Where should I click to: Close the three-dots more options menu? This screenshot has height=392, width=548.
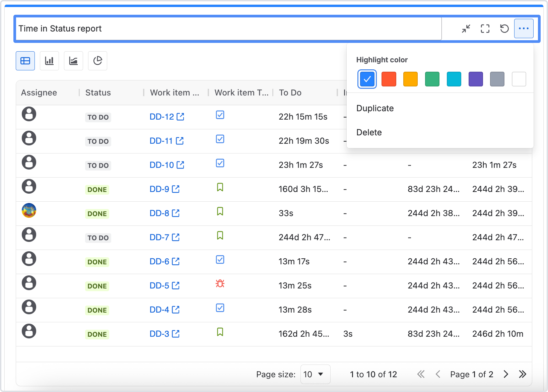coord(524,29)
